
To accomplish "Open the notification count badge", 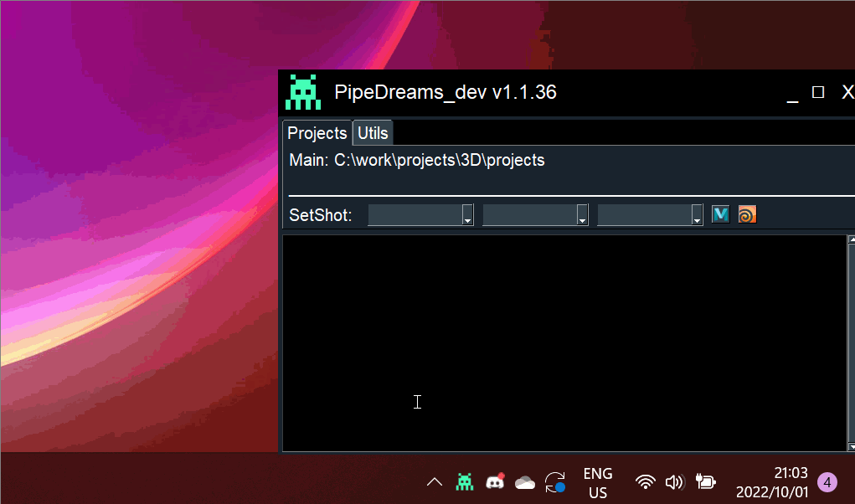I will click(827, 482).
